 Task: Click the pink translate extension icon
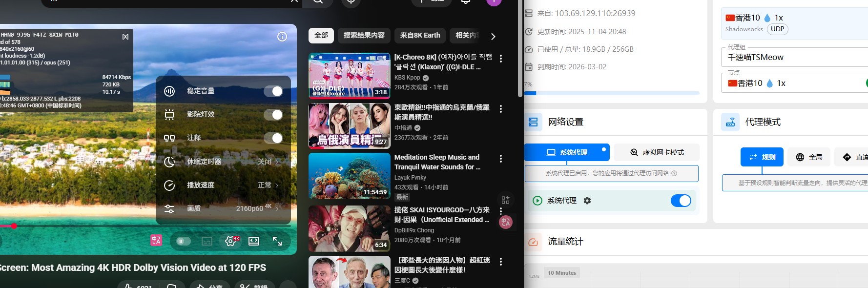click(156, 240)
